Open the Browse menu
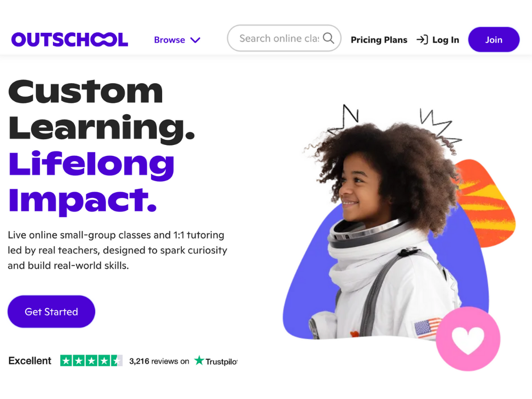532x399 pixels. click(x=177, y=40)
